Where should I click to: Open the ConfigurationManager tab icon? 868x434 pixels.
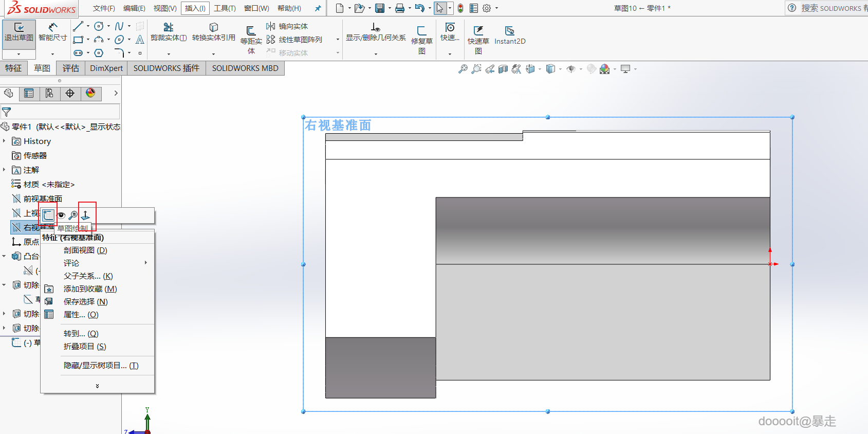49,93
